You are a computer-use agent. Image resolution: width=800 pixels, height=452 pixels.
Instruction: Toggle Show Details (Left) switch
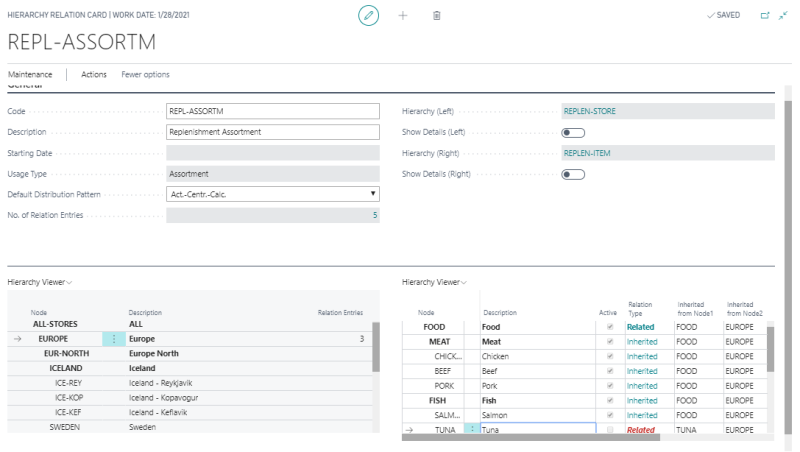tap(573, 133)
